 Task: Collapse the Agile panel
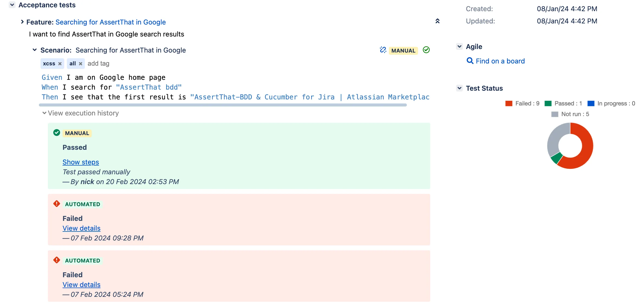click(x=459, y=46)
